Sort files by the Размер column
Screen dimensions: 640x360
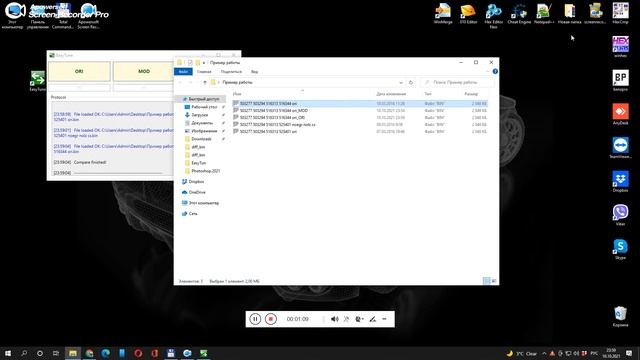[471, 94]
